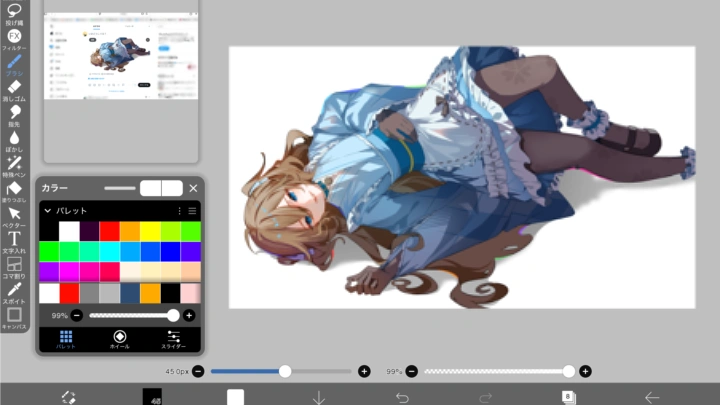The image size is (720, 405).
Task: Open the reference window thumbnail
Action: [x=121, y=56]
